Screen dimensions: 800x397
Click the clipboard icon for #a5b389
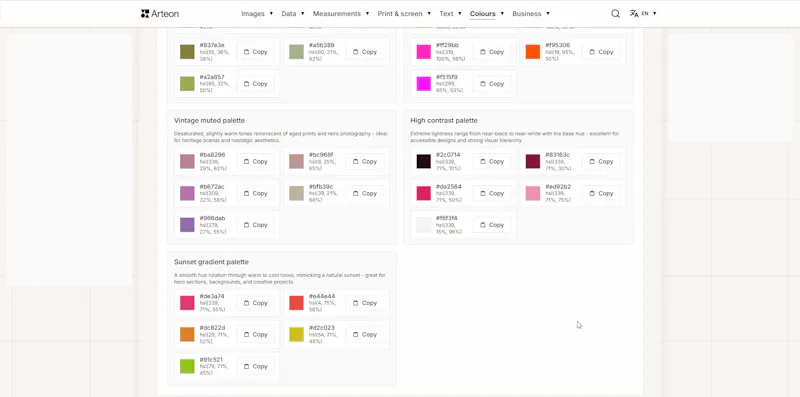coord(356,52)
